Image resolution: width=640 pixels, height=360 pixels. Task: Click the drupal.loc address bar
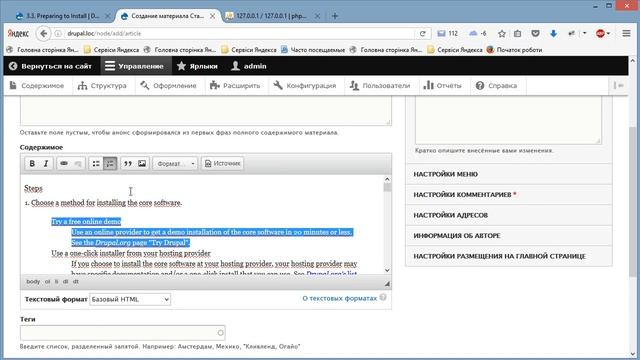[241, 33]
